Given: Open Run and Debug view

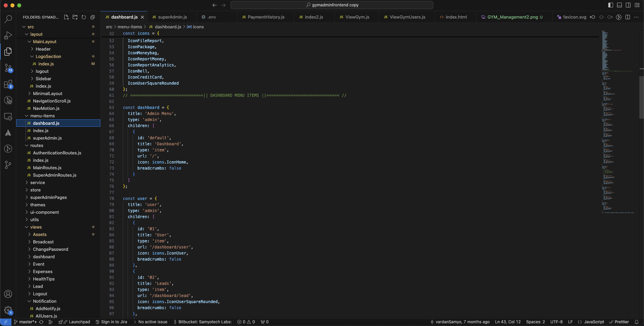Looking at the screenshot, I should coord(8,35).
